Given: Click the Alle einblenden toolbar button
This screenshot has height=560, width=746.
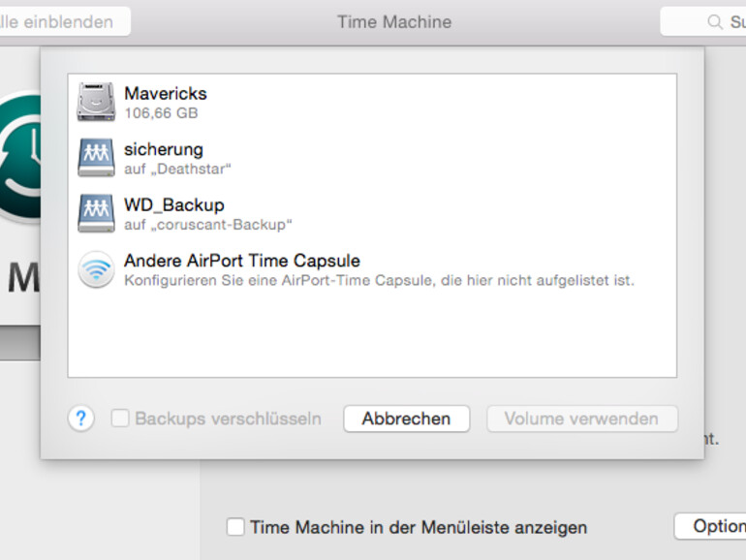Looking at the screenshot, I should click(63, 21).
